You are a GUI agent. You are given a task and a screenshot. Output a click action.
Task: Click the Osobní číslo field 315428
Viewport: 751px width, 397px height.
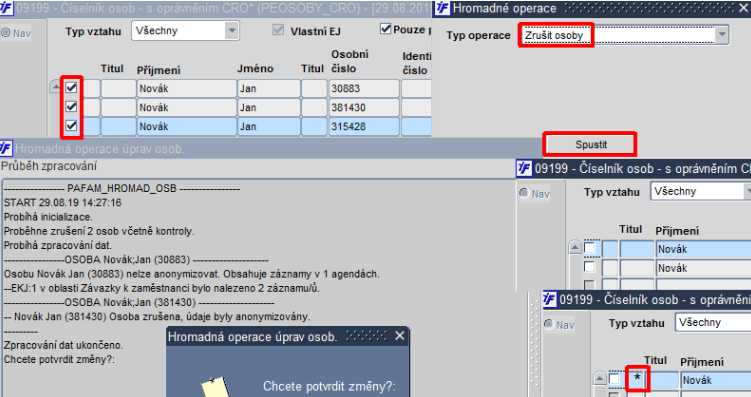click(x=364, y=127)
